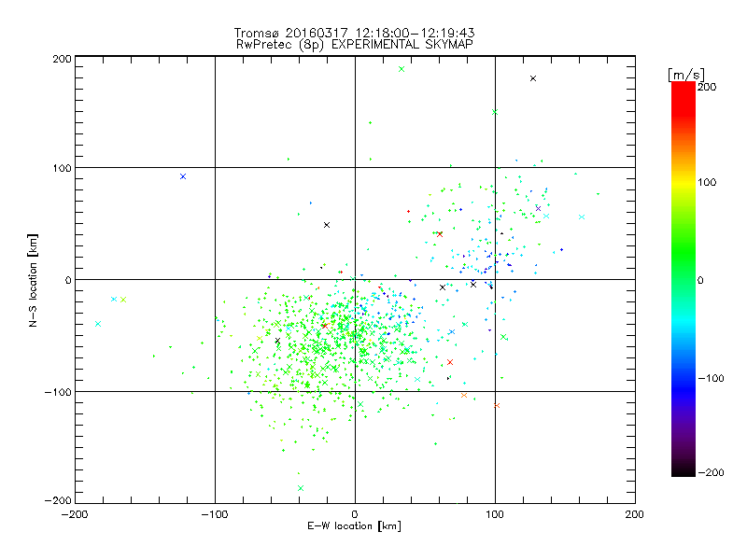Screen dimensions: 747x560
Task: Click the y-axis tick label '-200' at bottom
Action: pos(58,500)
